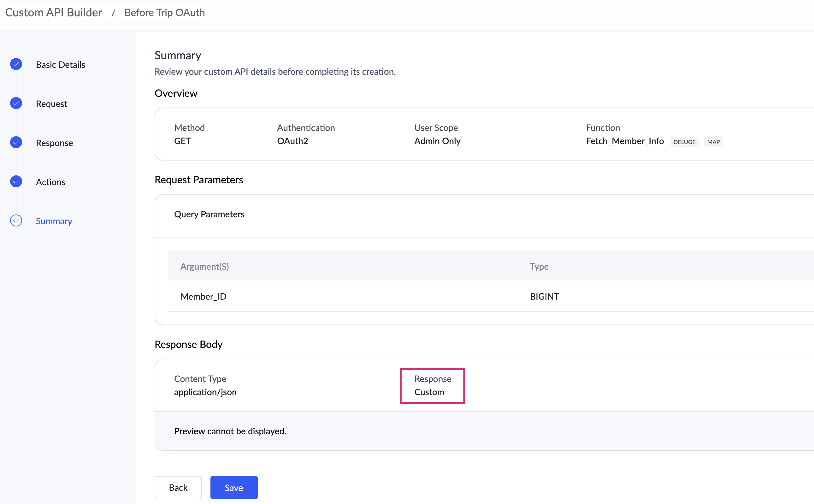Go to the Request step
Viewport: 814px width, 504px height.
pyautogui.click(x=51, y=104)
